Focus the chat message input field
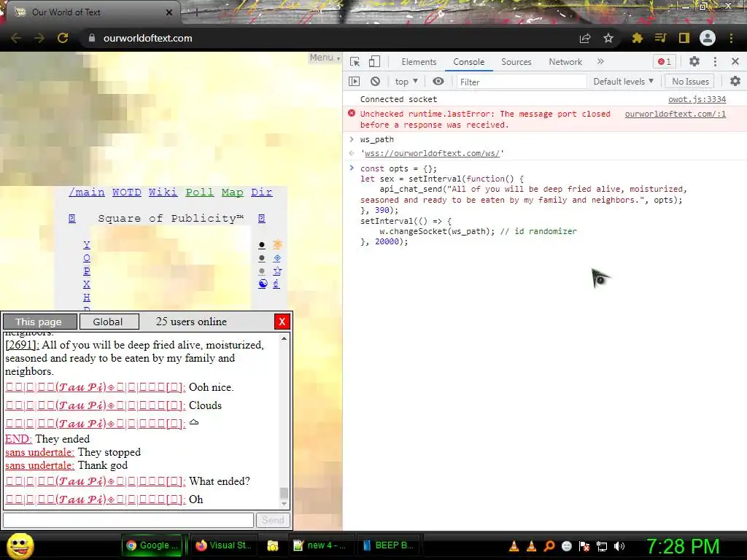 128,520
